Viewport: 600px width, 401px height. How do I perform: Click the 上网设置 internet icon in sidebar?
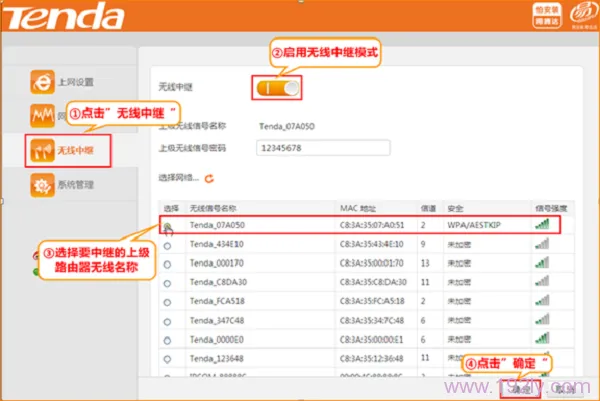(x=43, y=82)
